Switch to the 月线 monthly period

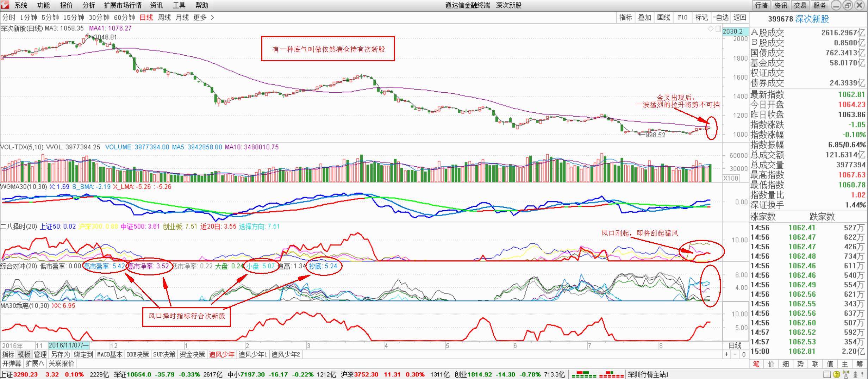pyautogui.click(x=182, y=18)
